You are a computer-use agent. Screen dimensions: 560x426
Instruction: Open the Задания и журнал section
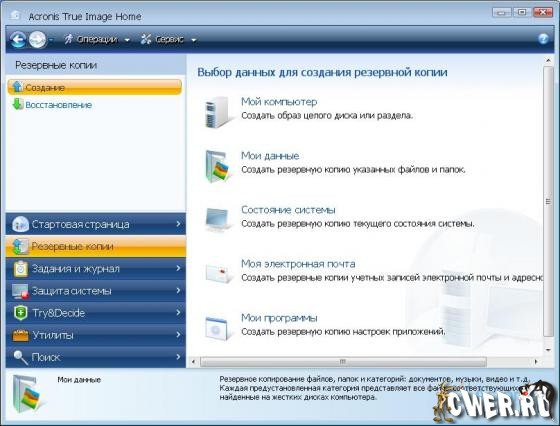pos(96,269)
